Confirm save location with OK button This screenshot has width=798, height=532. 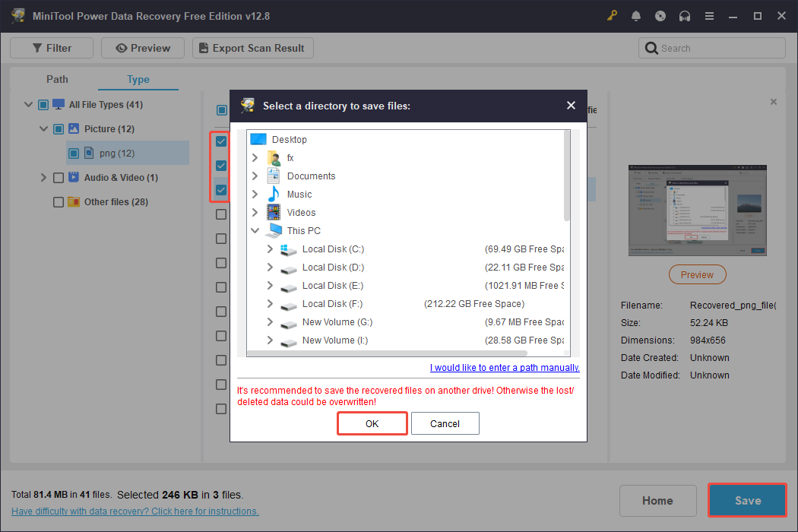pos(372,423)
